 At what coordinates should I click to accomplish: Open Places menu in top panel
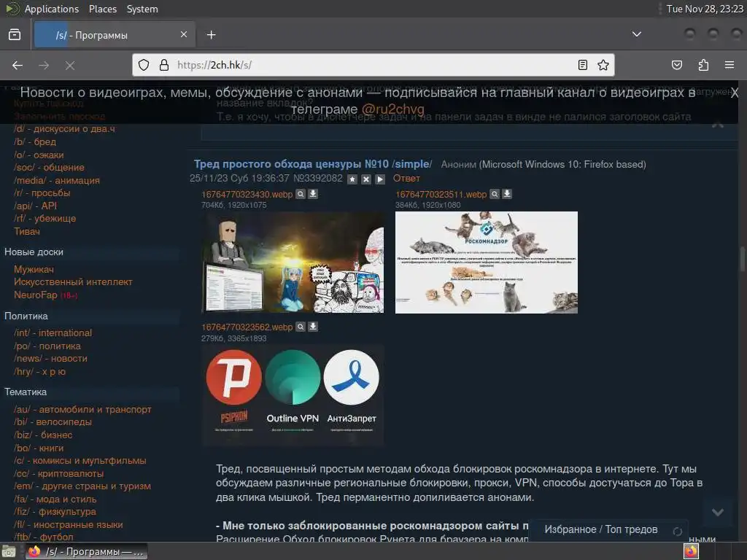point(102,9)
